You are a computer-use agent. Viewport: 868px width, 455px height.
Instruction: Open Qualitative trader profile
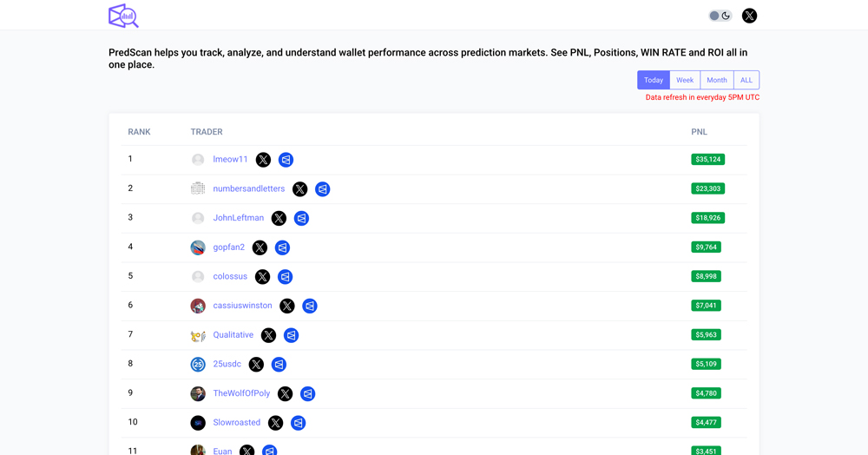233,335
